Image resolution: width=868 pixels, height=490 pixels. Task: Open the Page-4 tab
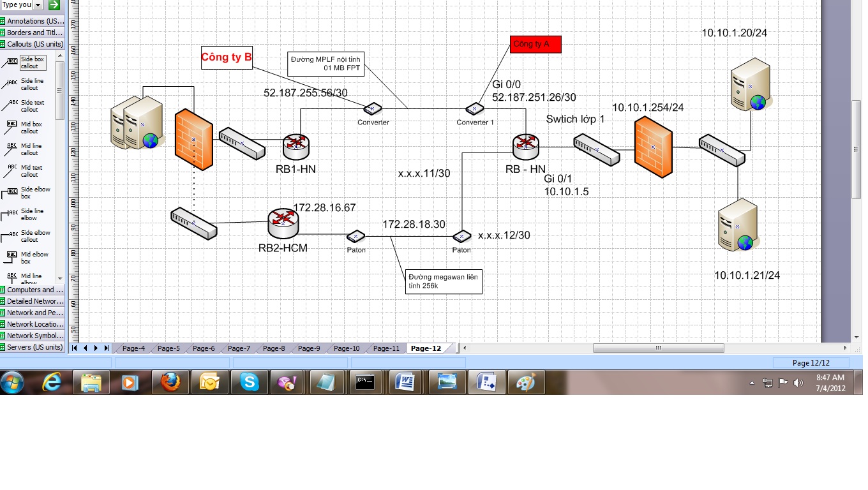133,348
